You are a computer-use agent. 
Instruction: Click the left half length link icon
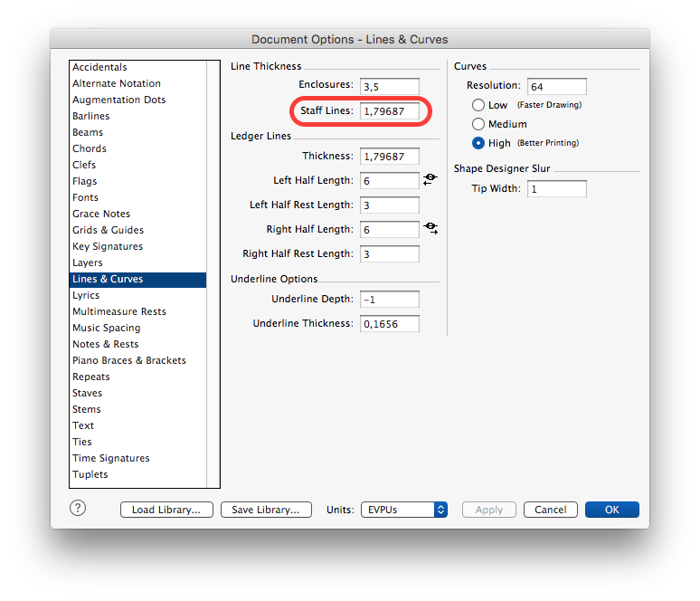click(430, 180)
